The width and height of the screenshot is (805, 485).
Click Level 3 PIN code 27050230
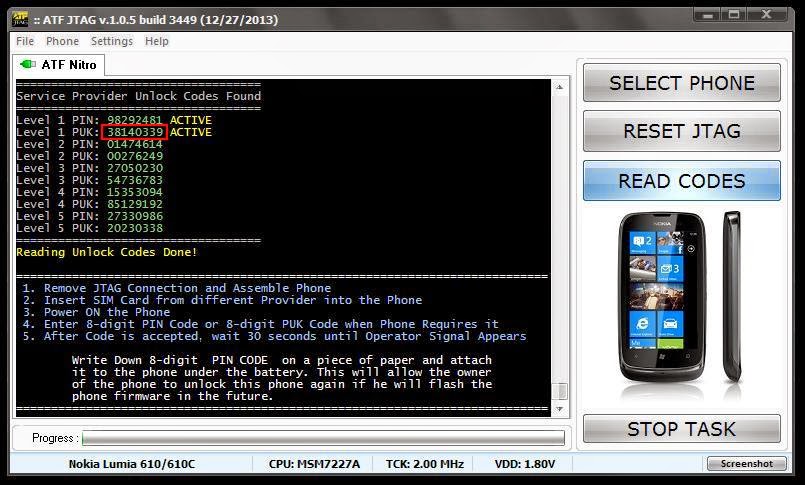pos(135,168)
